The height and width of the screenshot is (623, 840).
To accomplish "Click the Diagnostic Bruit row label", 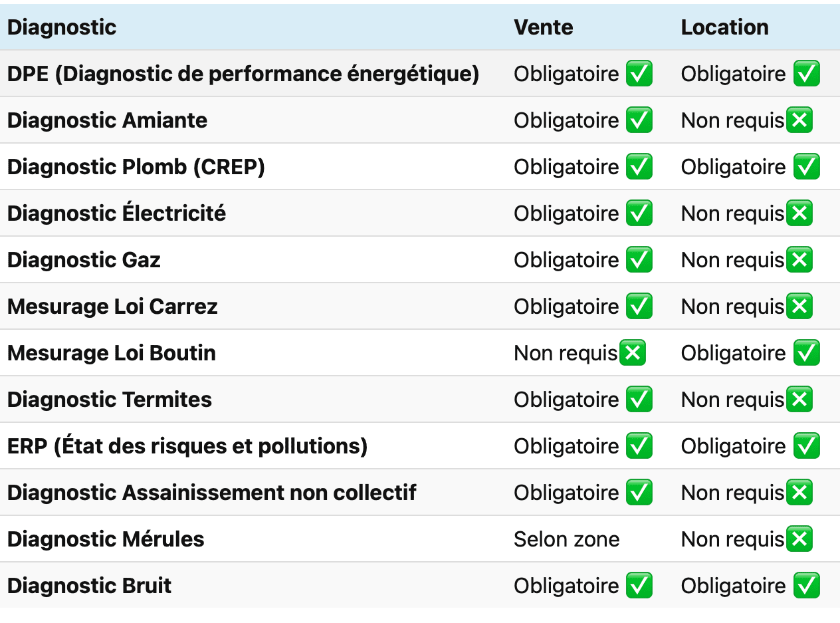I will coord(89,586).
